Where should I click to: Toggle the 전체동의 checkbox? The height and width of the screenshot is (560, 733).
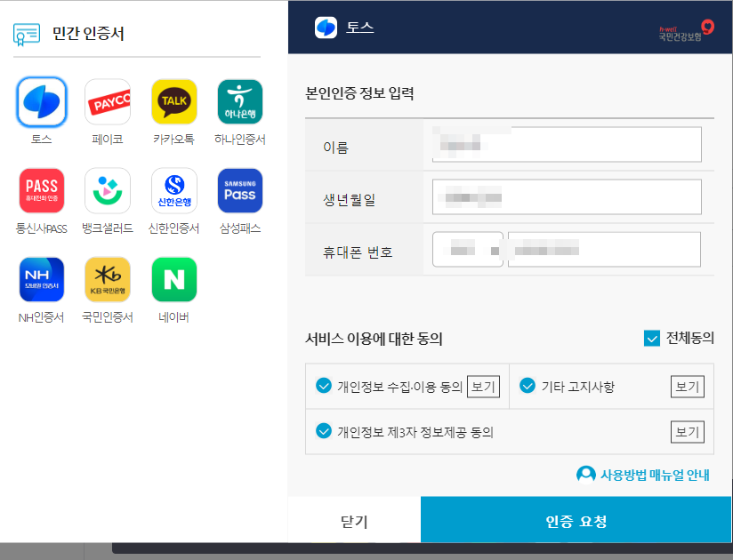coord(652,338)
